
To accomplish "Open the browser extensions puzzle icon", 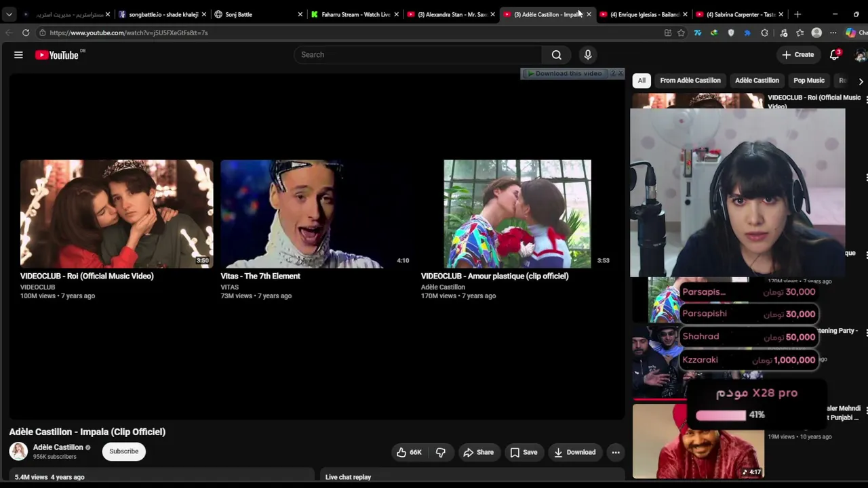I will point(764,33).
